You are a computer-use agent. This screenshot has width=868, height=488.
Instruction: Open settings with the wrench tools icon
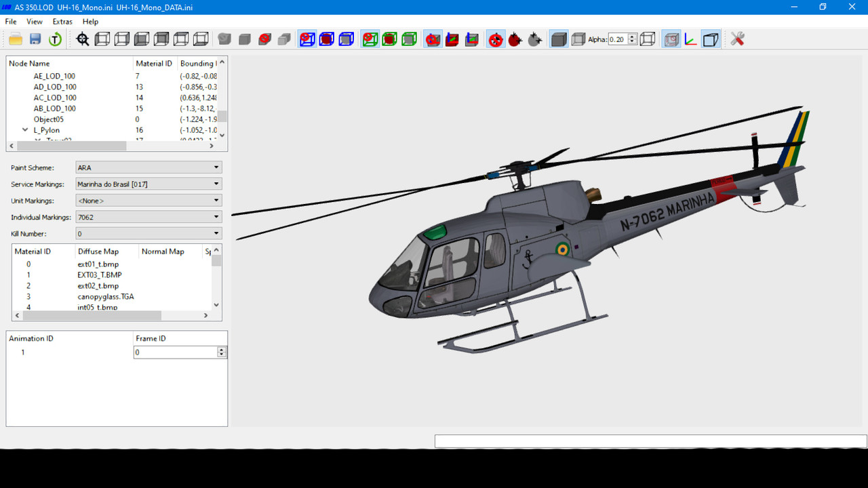[x=738, y=39]
